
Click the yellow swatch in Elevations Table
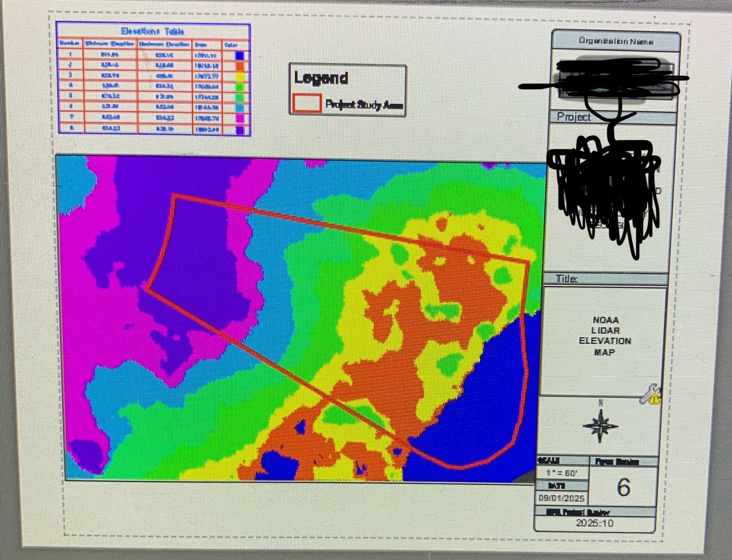click(239, 77)
